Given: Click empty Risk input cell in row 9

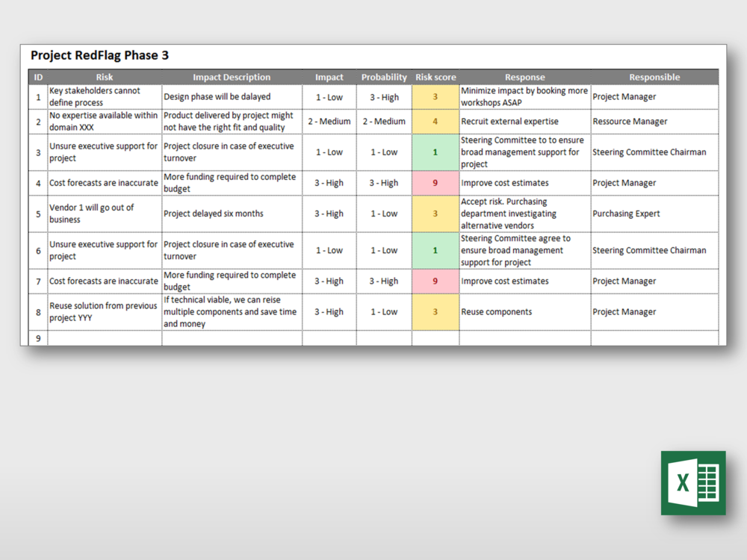Looking at the screenshot, I should (105, 338).
